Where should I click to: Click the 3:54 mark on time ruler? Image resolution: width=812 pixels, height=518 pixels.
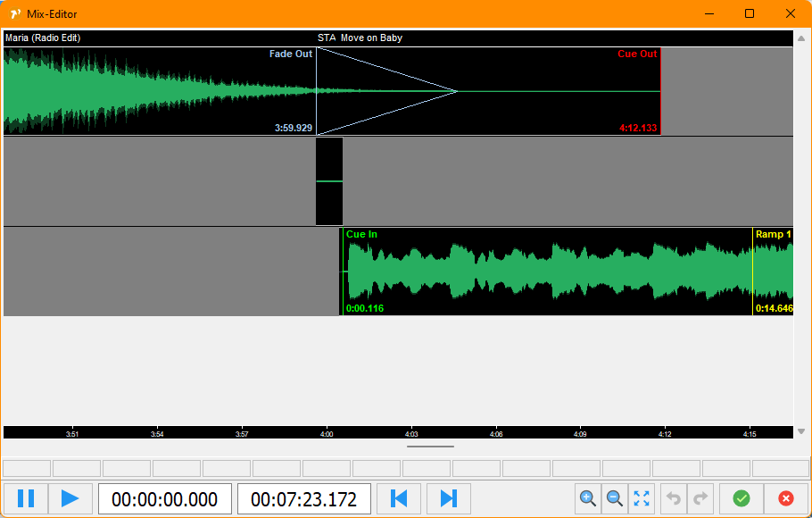coord(157,434)
